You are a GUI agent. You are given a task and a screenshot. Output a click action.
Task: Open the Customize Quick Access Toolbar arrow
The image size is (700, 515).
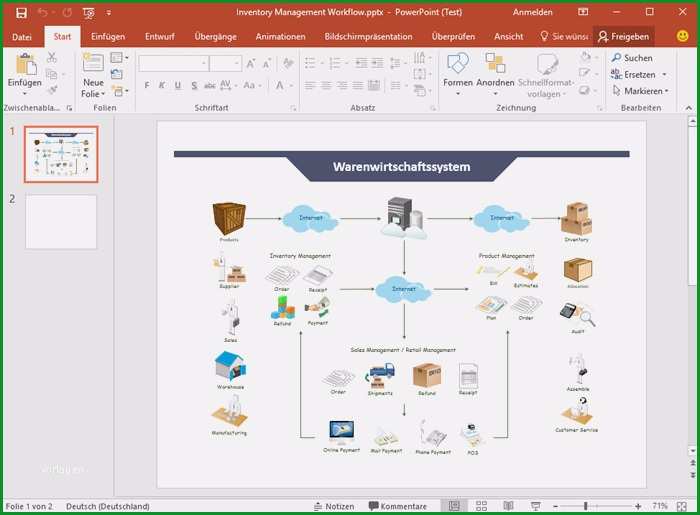[x=108, y=13]
